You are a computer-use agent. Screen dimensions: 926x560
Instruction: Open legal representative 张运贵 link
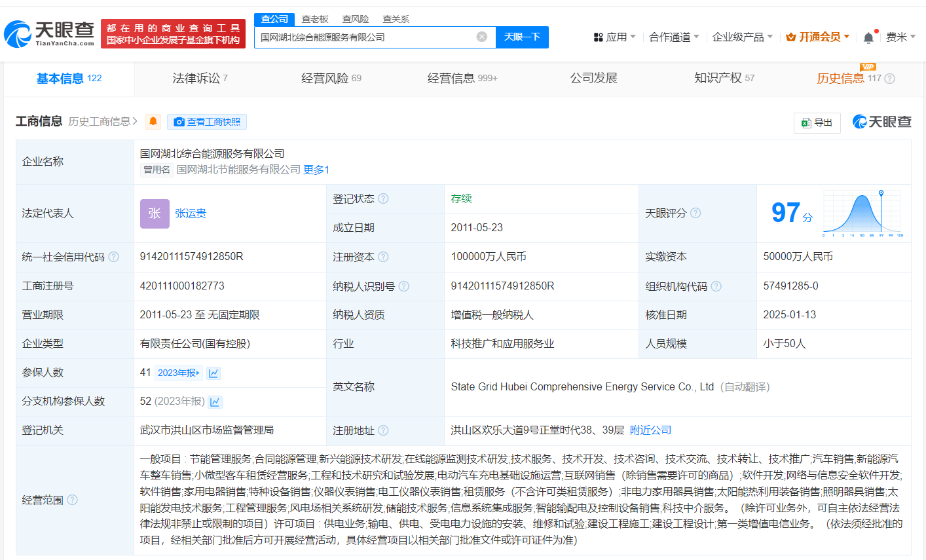[x=191, y=214]
